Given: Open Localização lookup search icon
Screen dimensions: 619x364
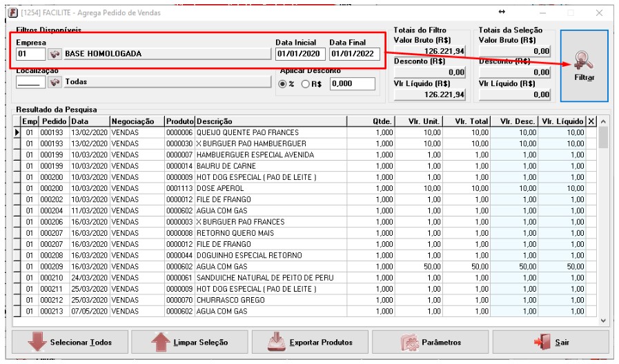Looking at the screenshot, I should click(x=55, y=81).
